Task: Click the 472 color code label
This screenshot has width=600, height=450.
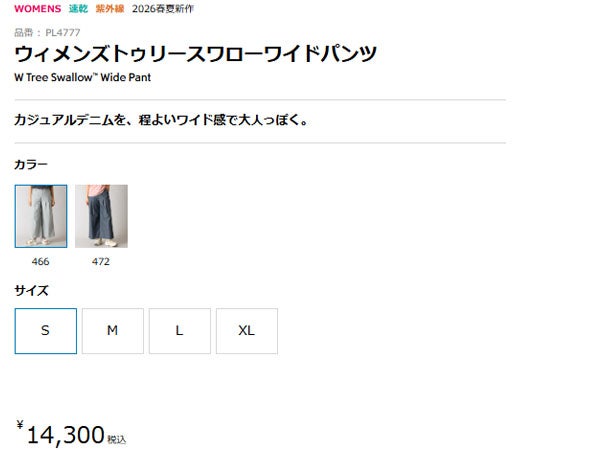Action: (101, 262)
